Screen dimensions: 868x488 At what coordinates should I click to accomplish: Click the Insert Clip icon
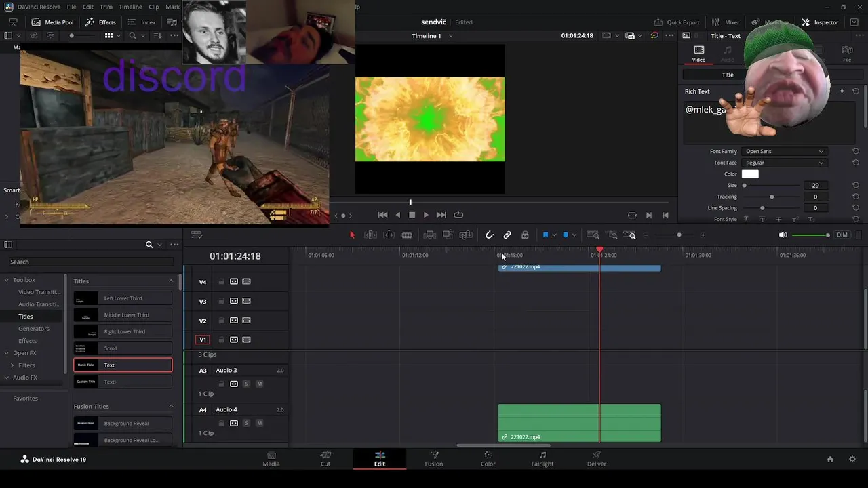click(x=429, y=235)
